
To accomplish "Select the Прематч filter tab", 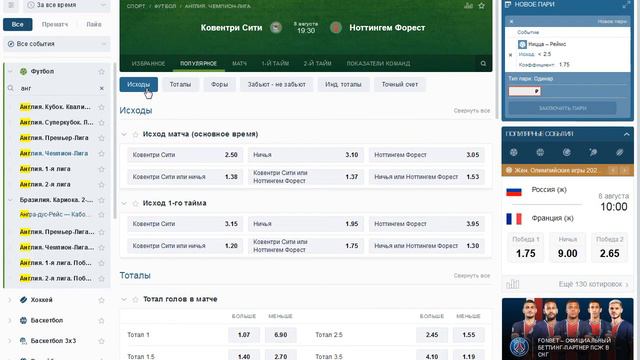I will coord(55,24).
